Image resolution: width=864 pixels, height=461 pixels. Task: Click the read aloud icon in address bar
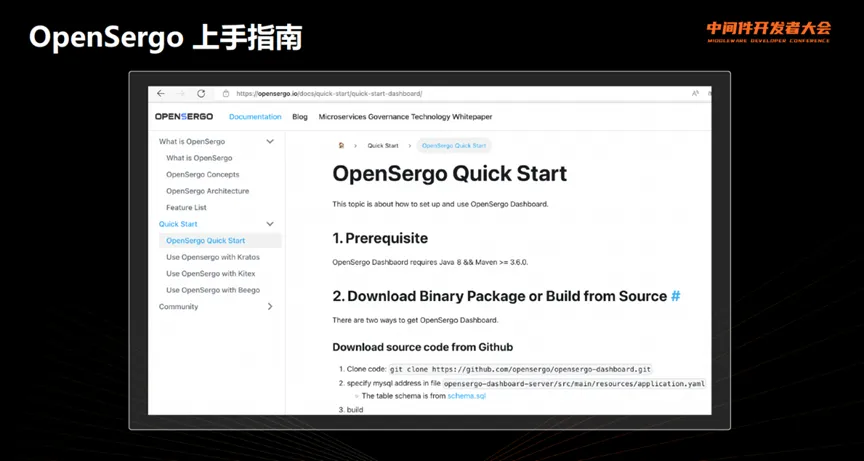tap(695, 94)
